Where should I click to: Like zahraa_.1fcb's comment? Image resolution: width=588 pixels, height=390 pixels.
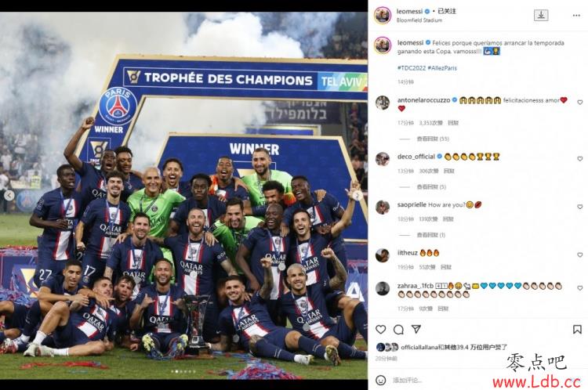point(579,288)
